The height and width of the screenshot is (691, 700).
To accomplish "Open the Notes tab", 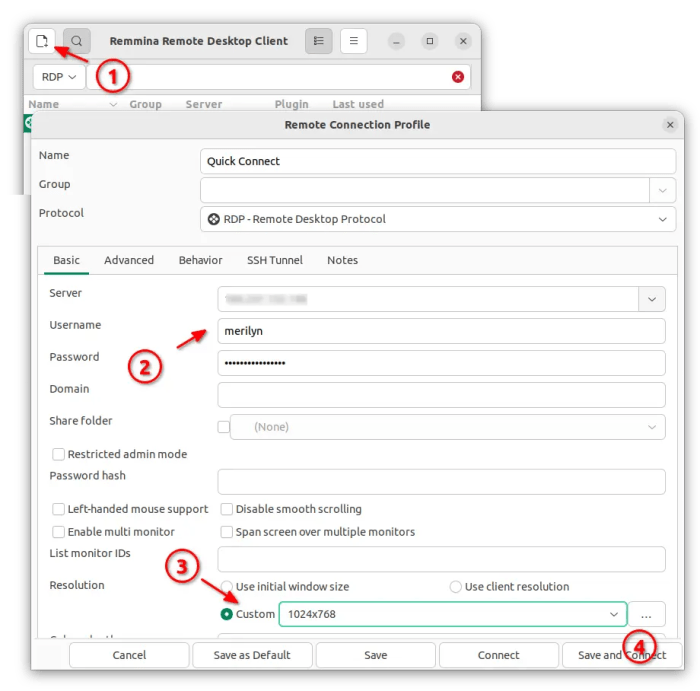I will coord(342,260).
